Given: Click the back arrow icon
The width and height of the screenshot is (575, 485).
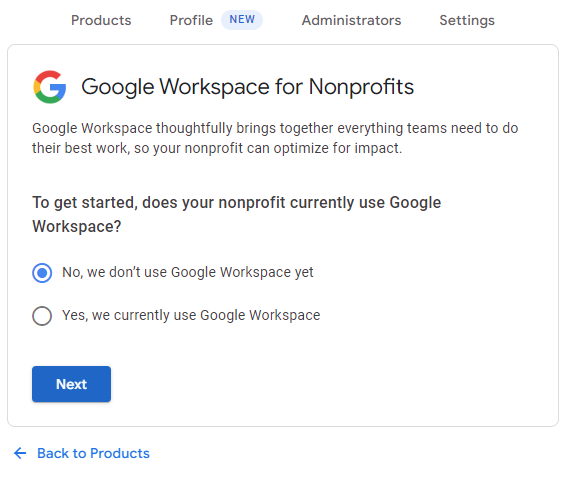Looking at the screenshot, I should click(20, 453).
